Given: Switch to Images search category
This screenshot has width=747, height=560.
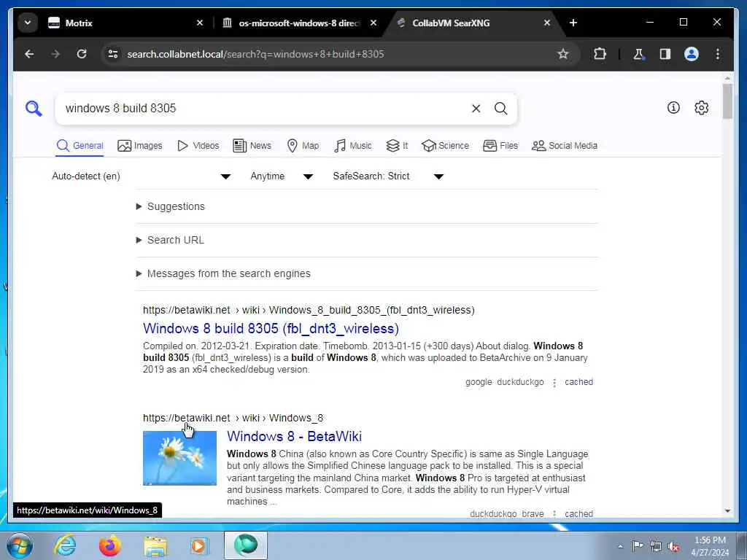Looking at the screenshot, I should pyautogui.click(x=140, y=146).
